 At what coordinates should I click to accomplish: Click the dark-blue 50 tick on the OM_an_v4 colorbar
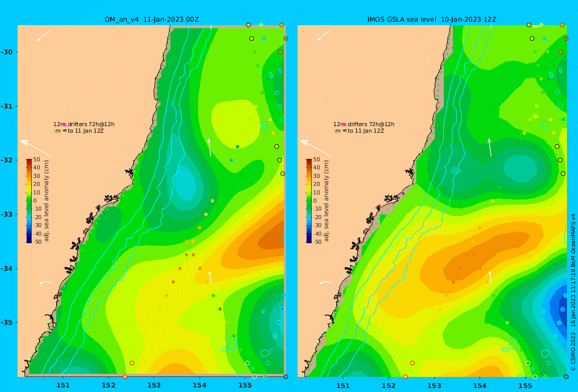pyautogui.click(x=37, y=242)
